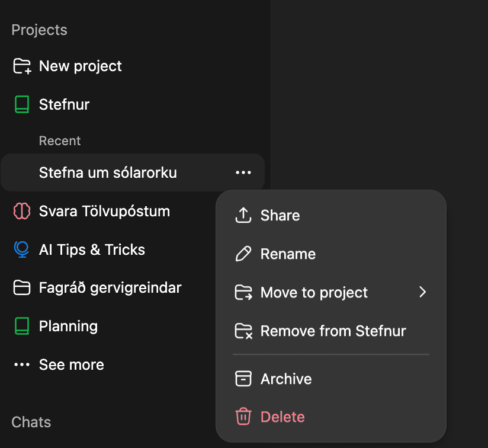Image resolution: width=488 pixels, height=448 pixels.
Task: Open the ellipsis menu on Stefna um sólarorku
Action: tap(243, 172)
